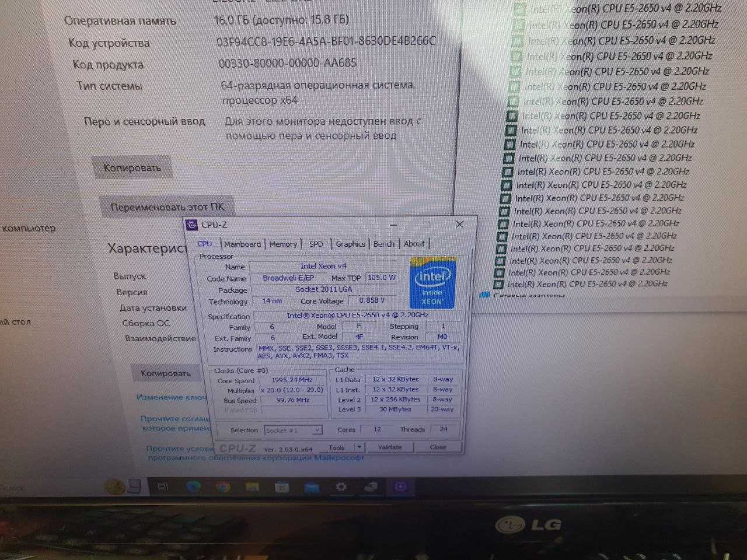
Task: Open the Изменение ключа link
Action: (x=172, y=397)
